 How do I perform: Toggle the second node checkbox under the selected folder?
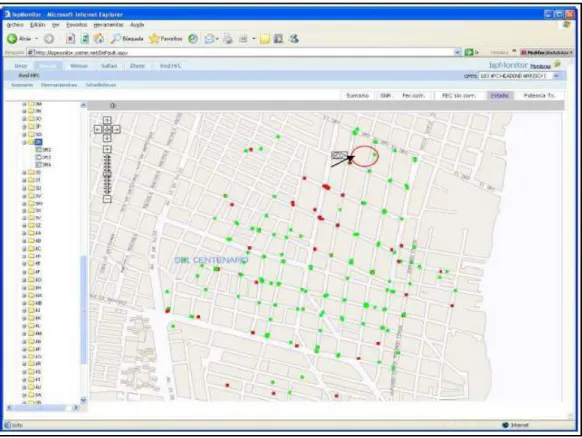[38, 157]
